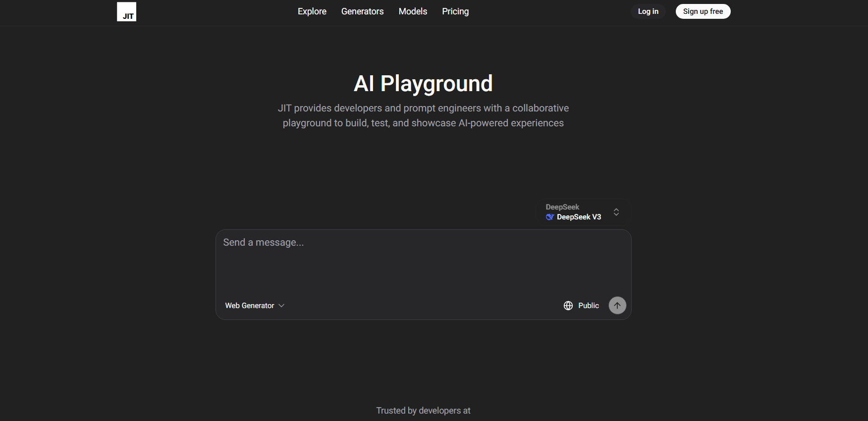Click the DeepSeek whale logo icon
868x421 pixels.
tap(550, 217)
